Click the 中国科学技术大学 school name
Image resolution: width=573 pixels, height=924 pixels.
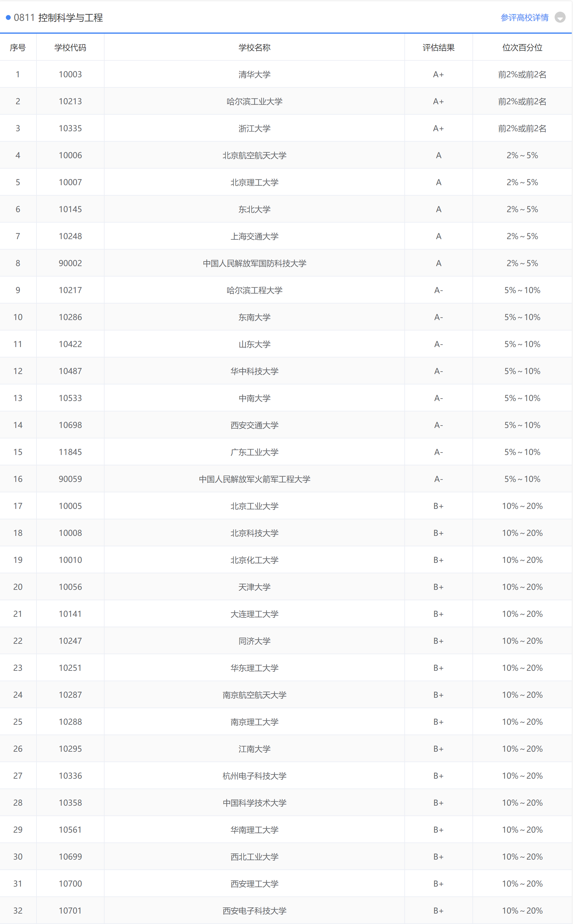tap(254, 803)
